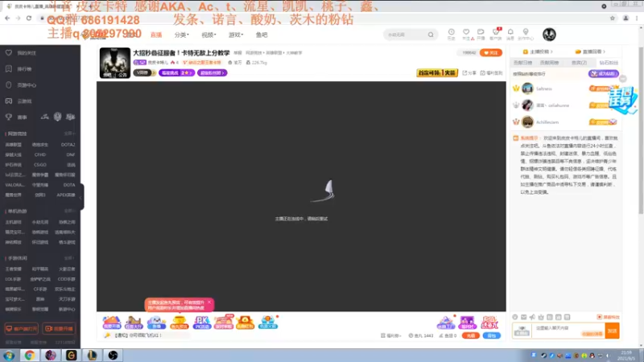The height and width of the screenshot is (362, 644).
Task: Expand 手游休闲 section's all link
Action: pyautogui.click(x=69, y=258)
